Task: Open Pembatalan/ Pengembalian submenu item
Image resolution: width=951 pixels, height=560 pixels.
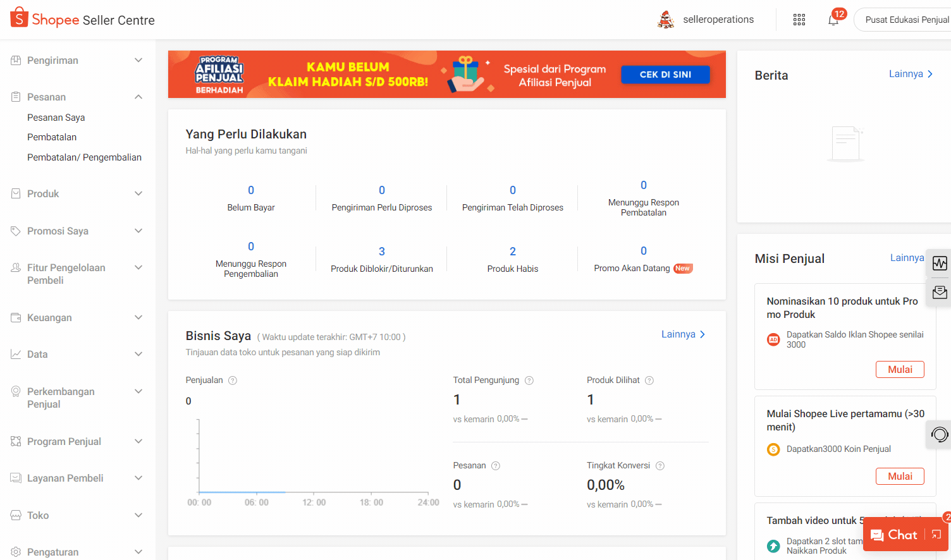Action: (x=84, y=157)
